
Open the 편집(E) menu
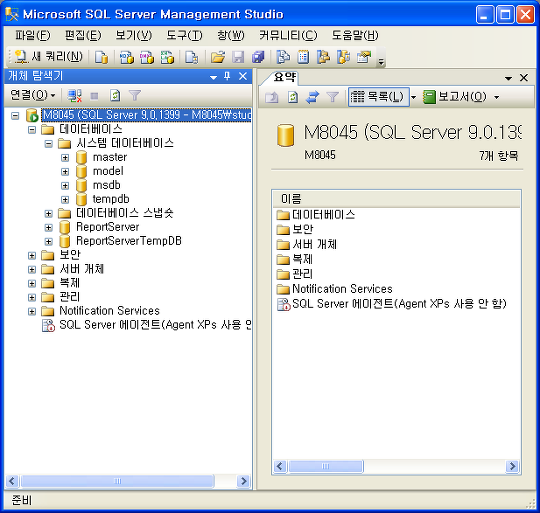pyautogui.click(x=83, y=35)
